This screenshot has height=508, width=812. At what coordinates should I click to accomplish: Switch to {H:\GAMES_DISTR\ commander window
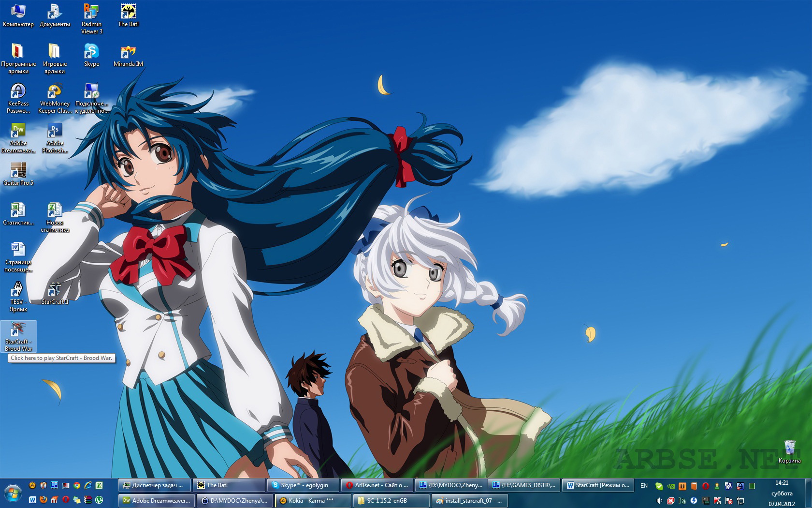(x=524, y=485)
